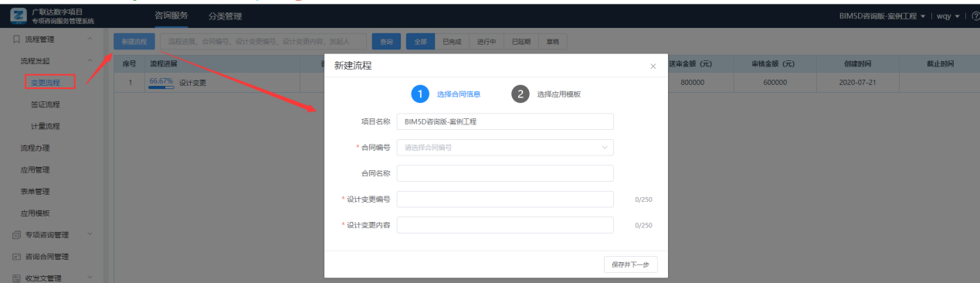
Task: Click the 序号 column header
Action: pos(130,63)
